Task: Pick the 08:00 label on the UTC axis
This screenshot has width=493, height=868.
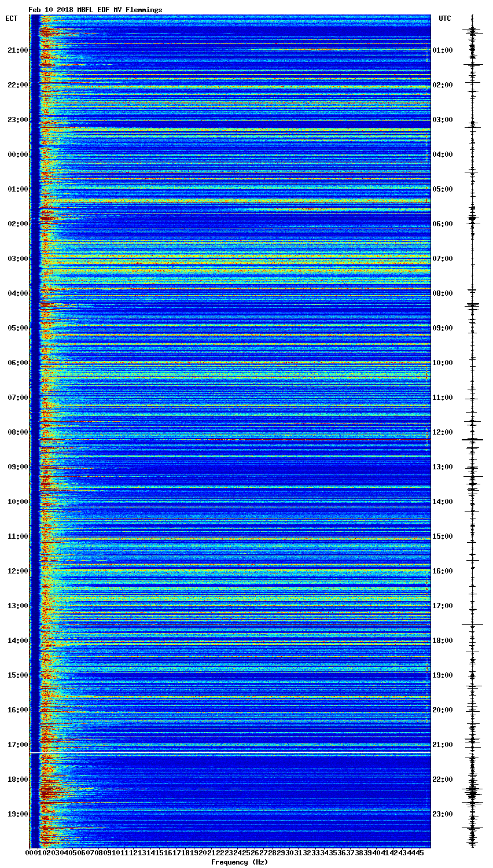Action: tap(442, 293)
